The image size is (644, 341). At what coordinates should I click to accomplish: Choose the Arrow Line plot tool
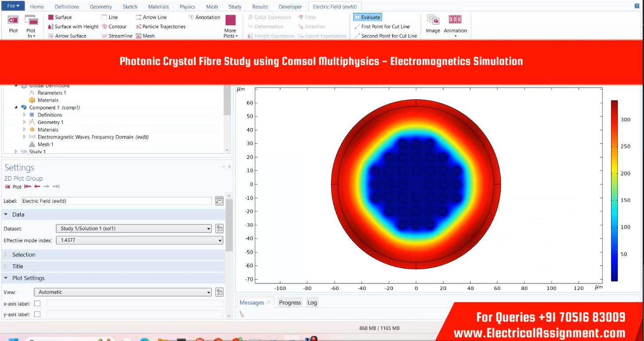[139, 17]
